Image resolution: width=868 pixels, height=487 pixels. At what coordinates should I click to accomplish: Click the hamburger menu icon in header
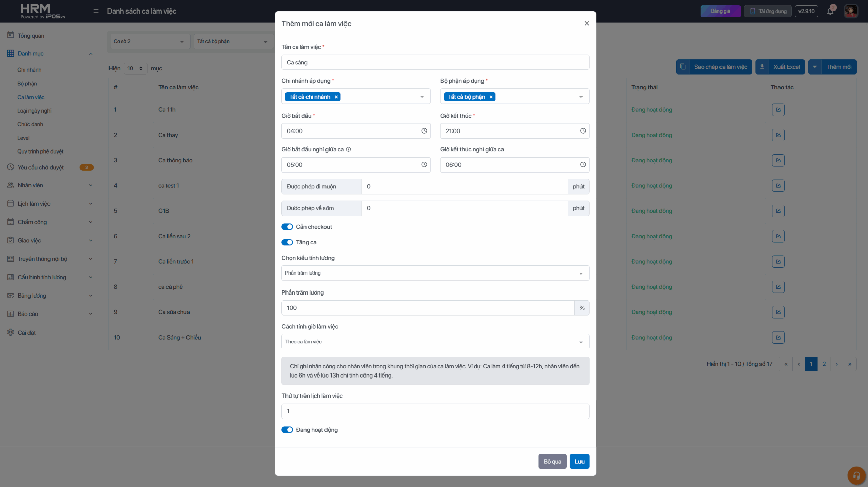click(96, 11)
